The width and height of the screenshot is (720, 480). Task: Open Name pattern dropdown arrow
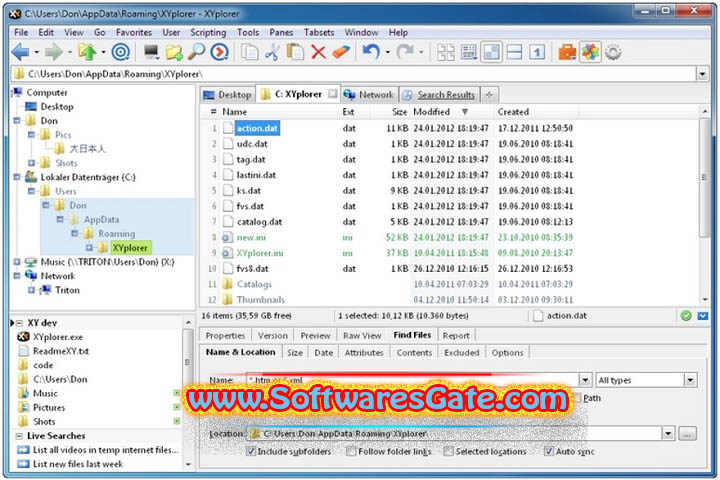585,380
